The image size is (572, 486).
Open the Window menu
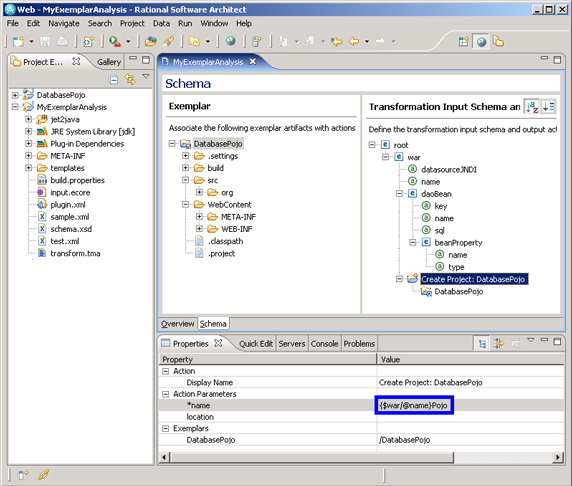click(214, 23)
